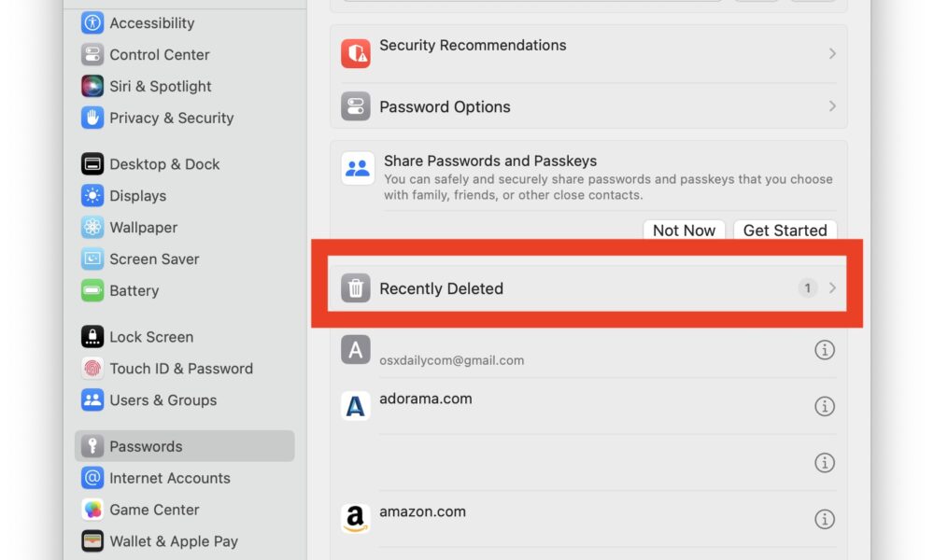This screenshot has height=560, width=934.
Task: Show info for amazon.com entry
Action: click(x=825, y=519)
